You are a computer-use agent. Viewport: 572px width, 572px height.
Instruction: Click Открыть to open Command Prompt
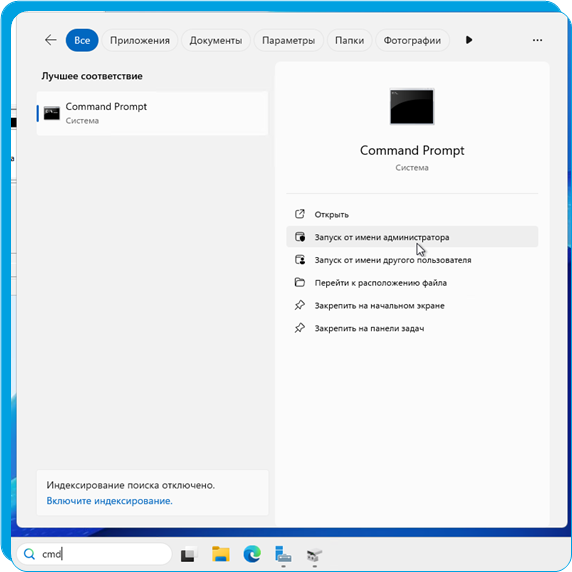[412, 214]
